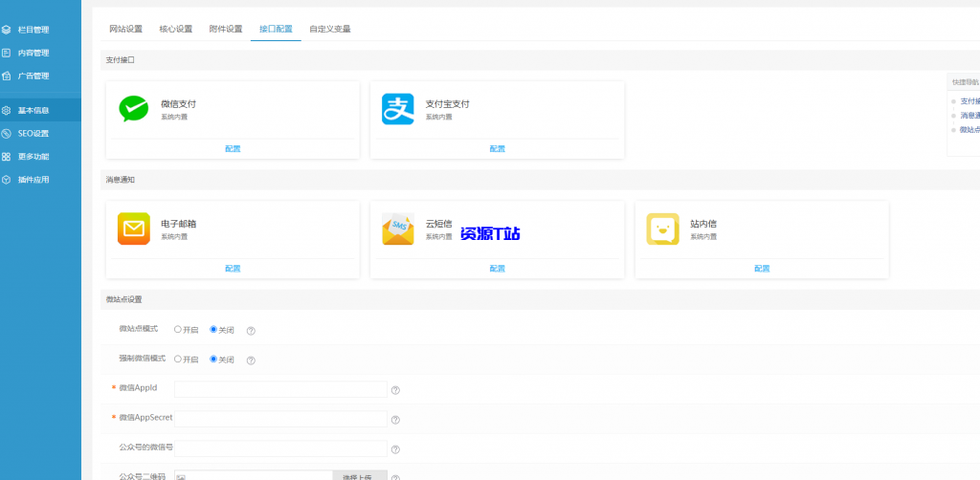This screenshot has width=980, height=480.
Task: Jump to 支付接口 in quick navigation
Action: point(969,101)
